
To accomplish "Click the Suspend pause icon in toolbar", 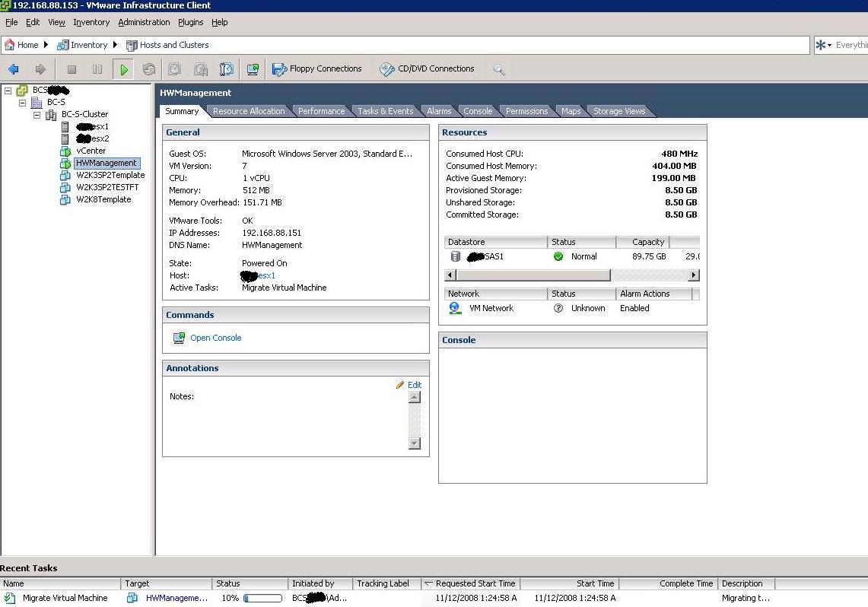I will [97, 69].
